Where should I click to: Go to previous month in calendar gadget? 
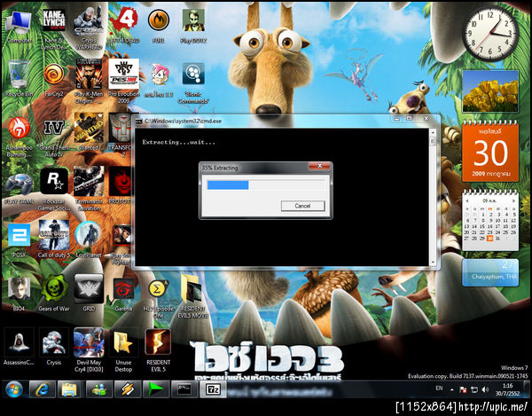tap(467, 200)
